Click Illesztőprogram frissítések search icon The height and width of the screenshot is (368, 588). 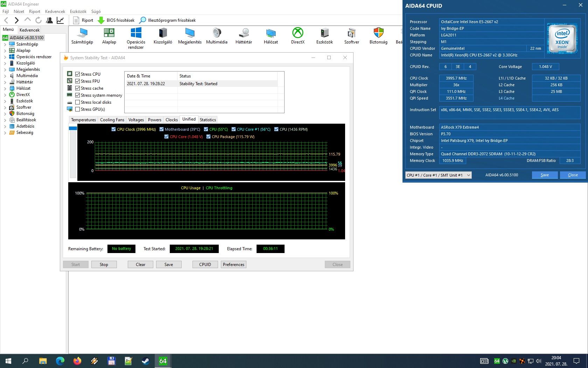tap(142, 20)
